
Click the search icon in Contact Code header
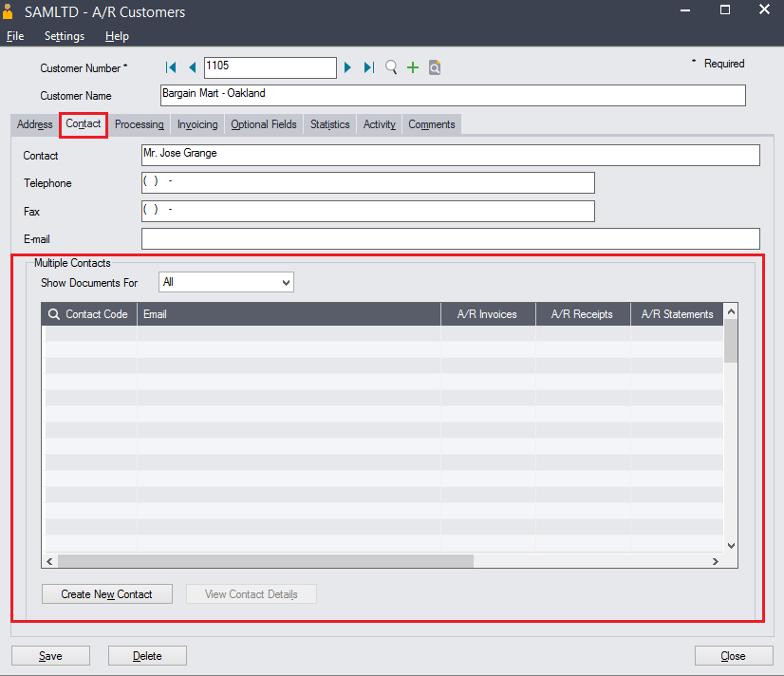[x=54, y=314]
